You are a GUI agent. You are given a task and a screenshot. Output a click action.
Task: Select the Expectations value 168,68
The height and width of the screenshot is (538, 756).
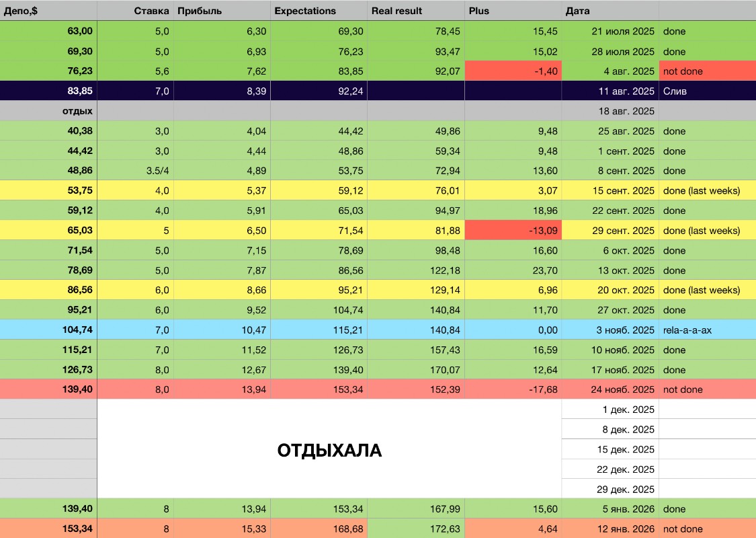point(319,529)
